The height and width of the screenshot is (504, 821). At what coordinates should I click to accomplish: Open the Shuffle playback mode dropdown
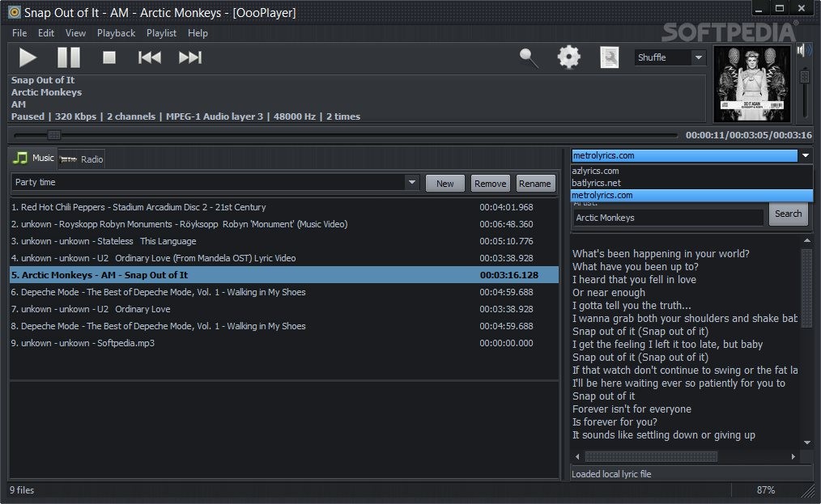pos(670,57)
